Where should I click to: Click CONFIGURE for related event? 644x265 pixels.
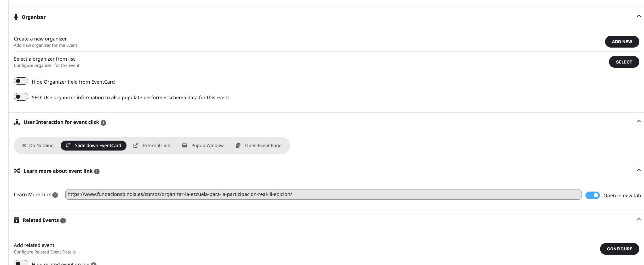click(x=619, y=249)
